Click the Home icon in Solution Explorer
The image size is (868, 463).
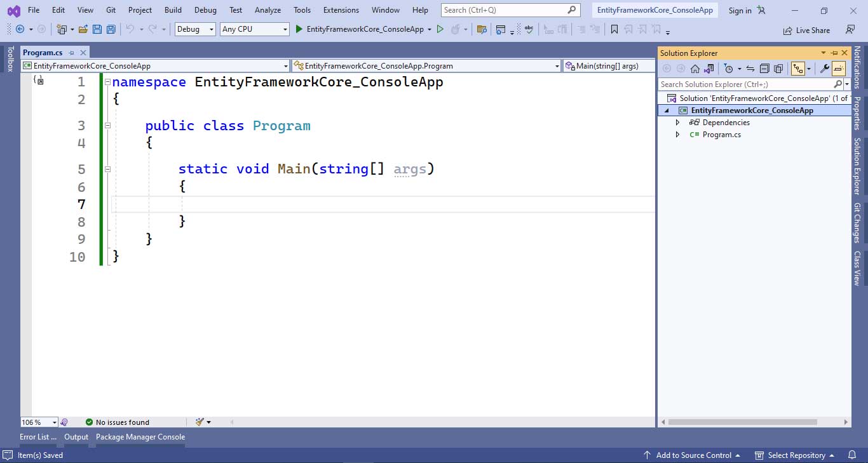click(695, 68)
